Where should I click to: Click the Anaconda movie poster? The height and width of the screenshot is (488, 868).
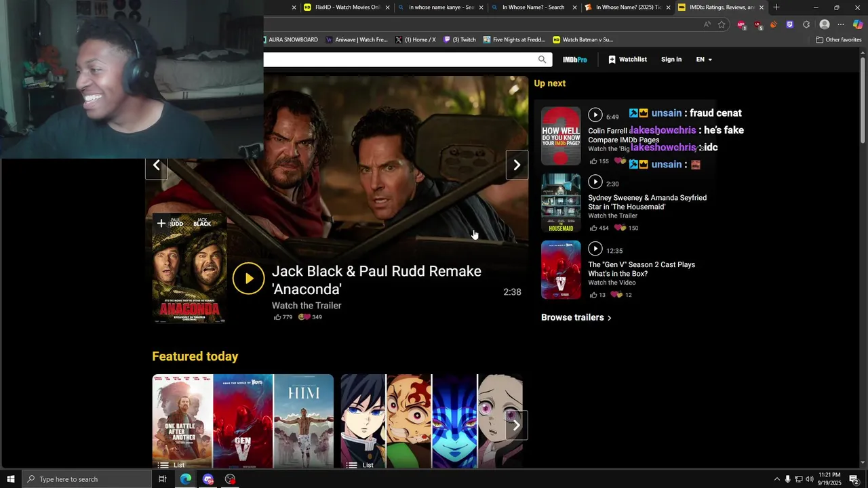pos(189,269)
